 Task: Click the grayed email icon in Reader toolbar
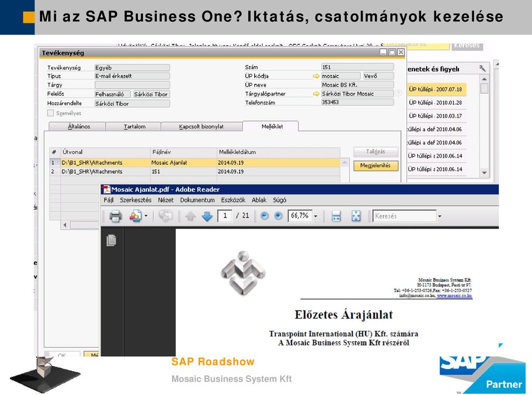(166, 216)
